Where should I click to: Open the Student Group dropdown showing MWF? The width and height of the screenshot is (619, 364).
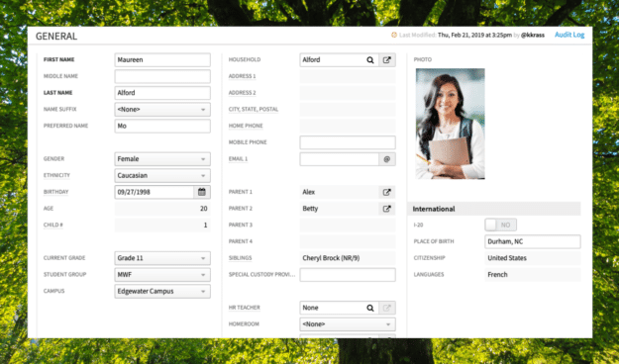click(x=162, y=275)
